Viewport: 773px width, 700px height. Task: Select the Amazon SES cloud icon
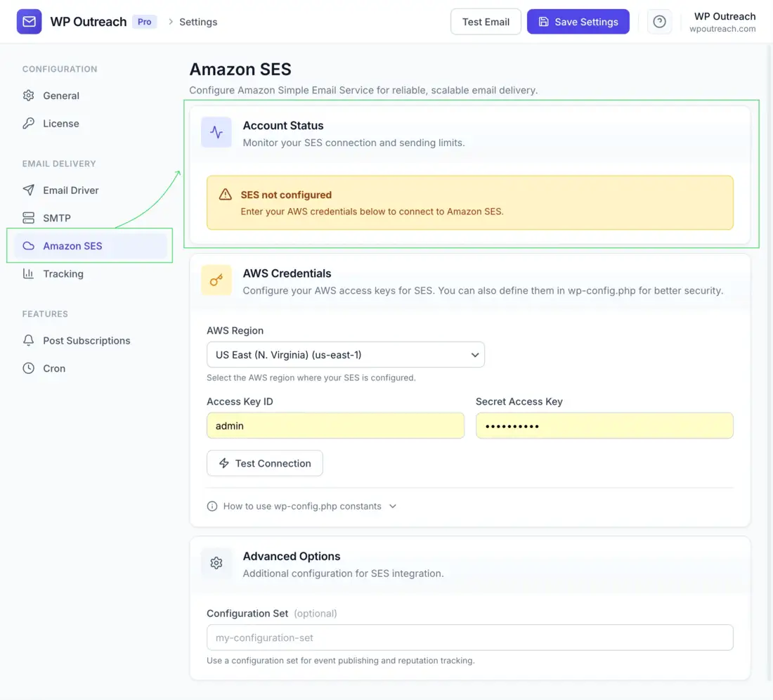30,246
